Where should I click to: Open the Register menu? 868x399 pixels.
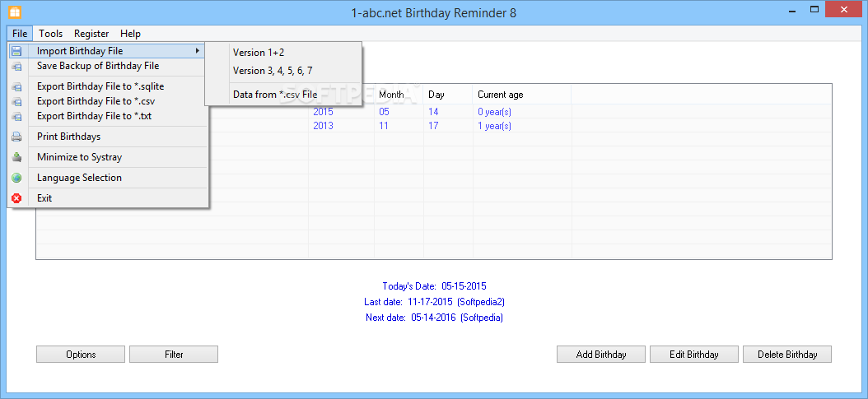91,34
